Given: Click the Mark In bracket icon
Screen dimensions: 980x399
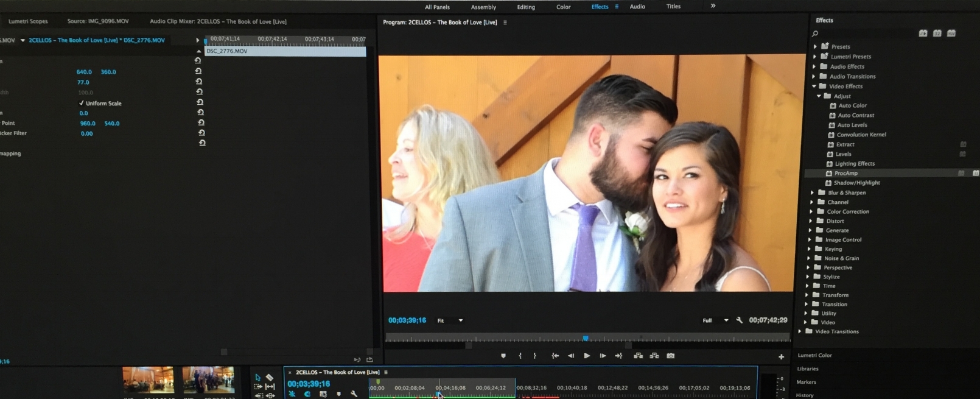Looking at the screenshot, I should 520,356.
